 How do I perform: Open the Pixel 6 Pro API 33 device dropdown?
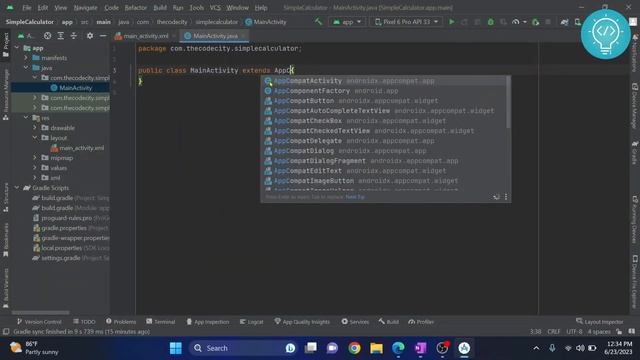(x=407, y=22)
